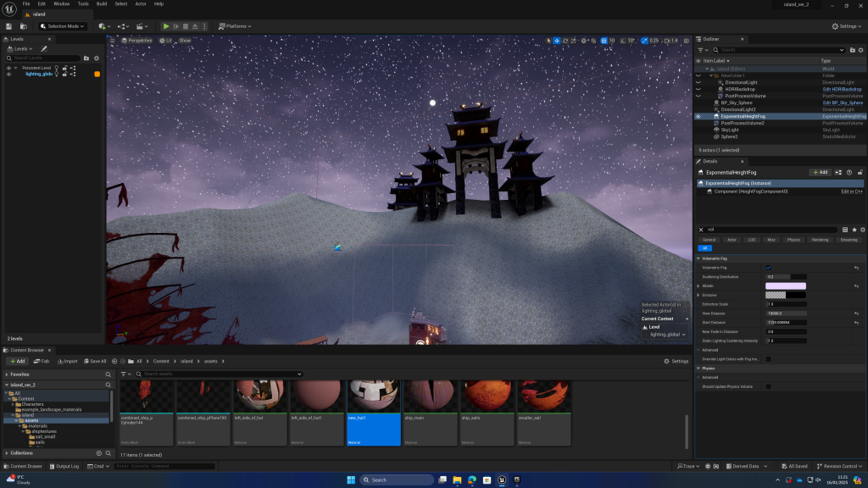Click the Edit BP_Sky_Sphere link

843,103
